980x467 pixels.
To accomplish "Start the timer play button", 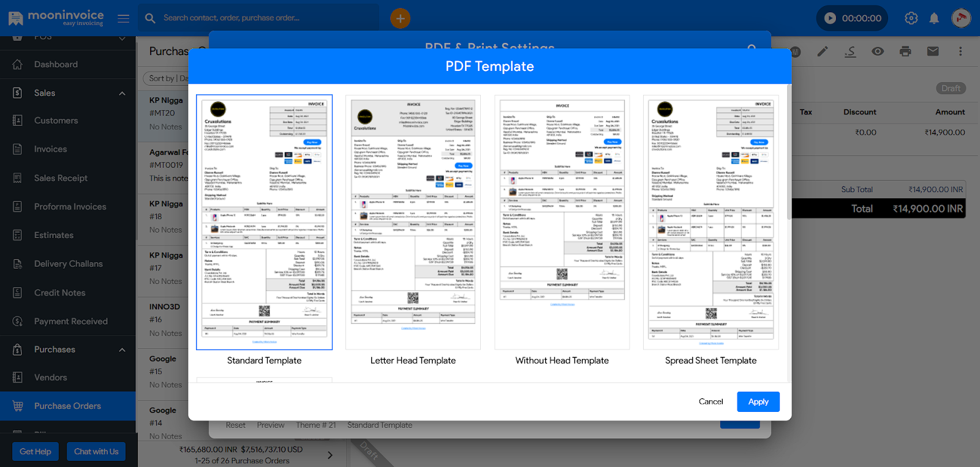I will pos(830,18).
